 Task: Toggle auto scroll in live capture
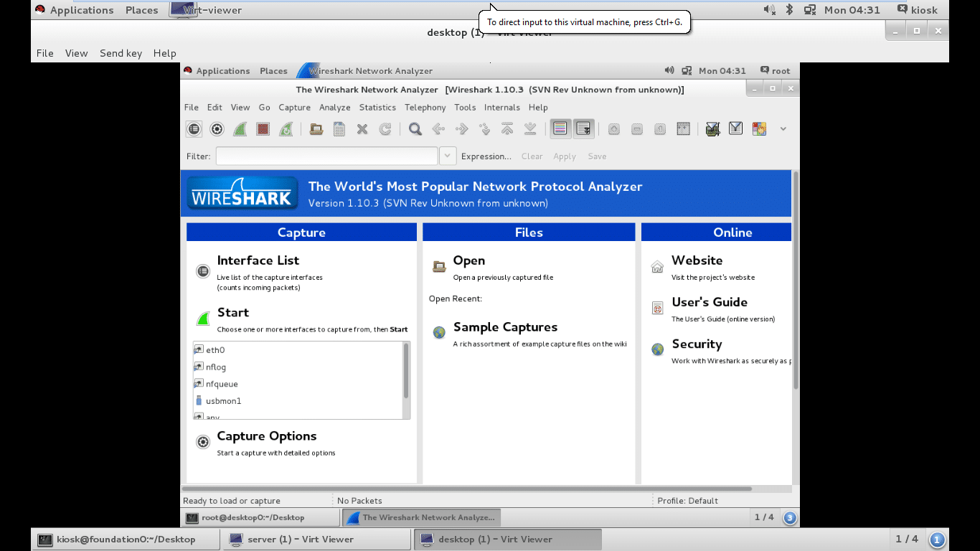(x=583, y=129)
